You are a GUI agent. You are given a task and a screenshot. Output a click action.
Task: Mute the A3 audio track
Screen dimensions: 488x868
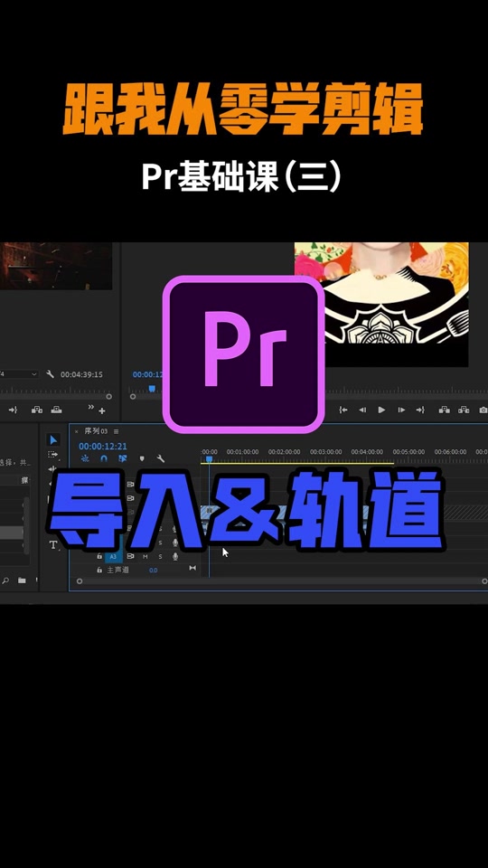pyautogui.click(x=145, y=556)
